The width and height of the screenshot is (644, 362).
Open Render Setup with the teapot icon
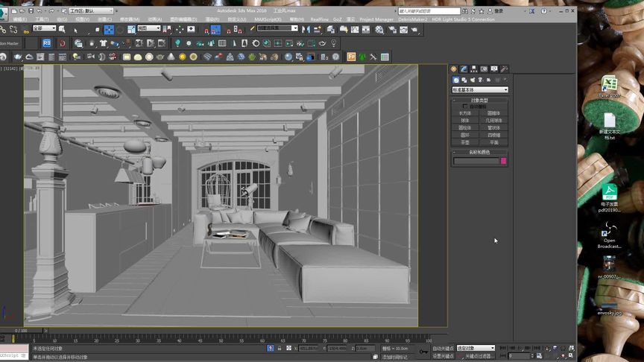(x=392, y=30)
